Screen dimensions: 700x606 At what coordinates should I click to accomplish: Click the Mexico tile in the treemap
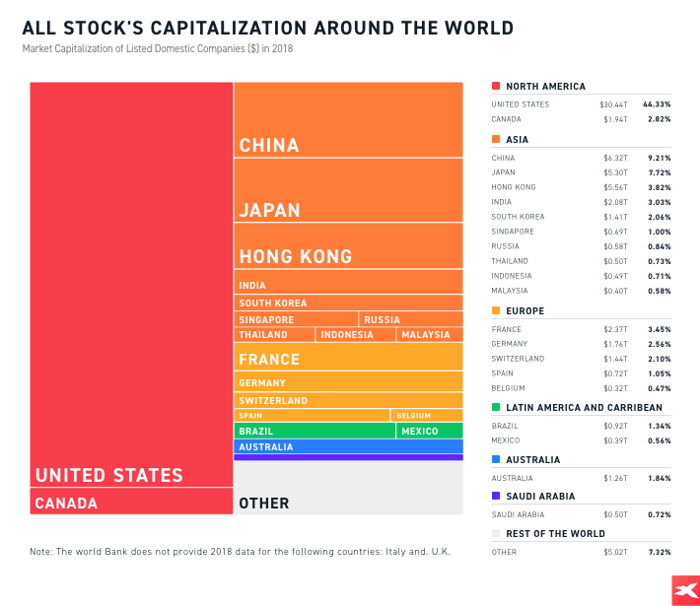coord(429,431)
